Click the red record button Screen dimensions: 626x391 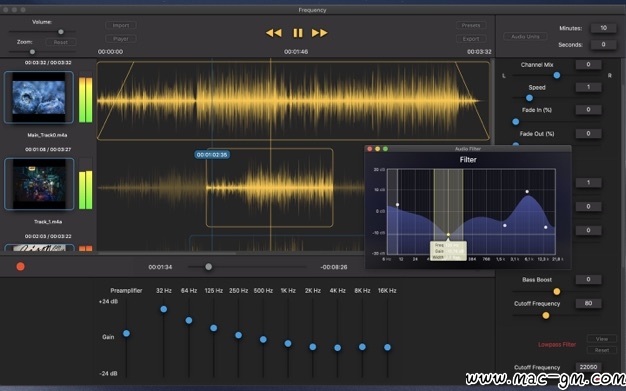(20, 266)
